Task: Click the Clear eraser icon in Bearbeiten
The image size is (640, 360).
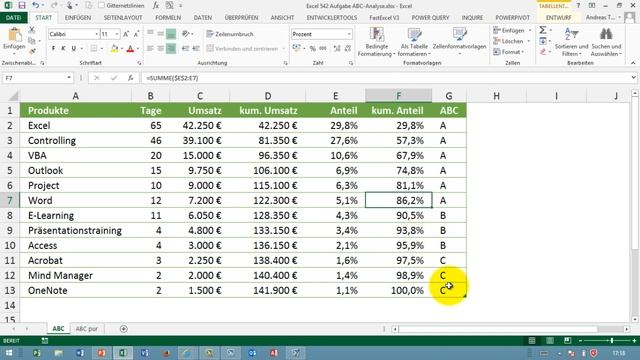Action: [x=543, y=52]
